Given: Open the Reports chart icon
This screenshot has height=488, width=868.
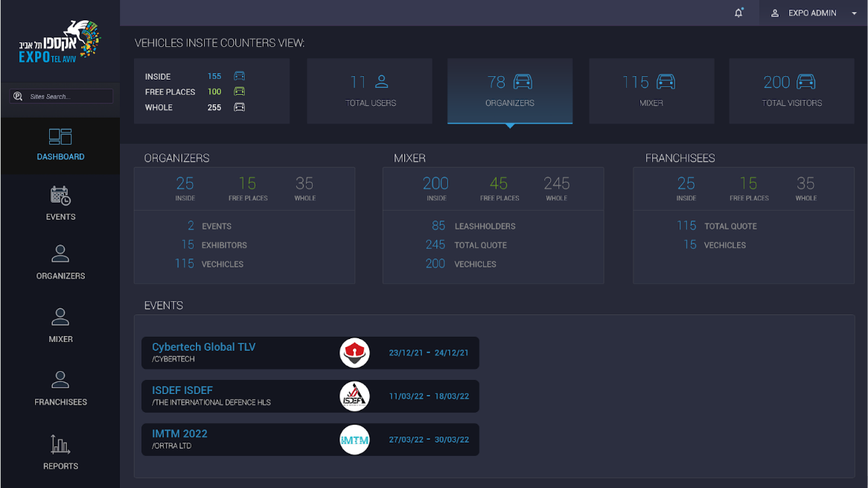Looking at the screenshot, I should click(x=60, y=445).
